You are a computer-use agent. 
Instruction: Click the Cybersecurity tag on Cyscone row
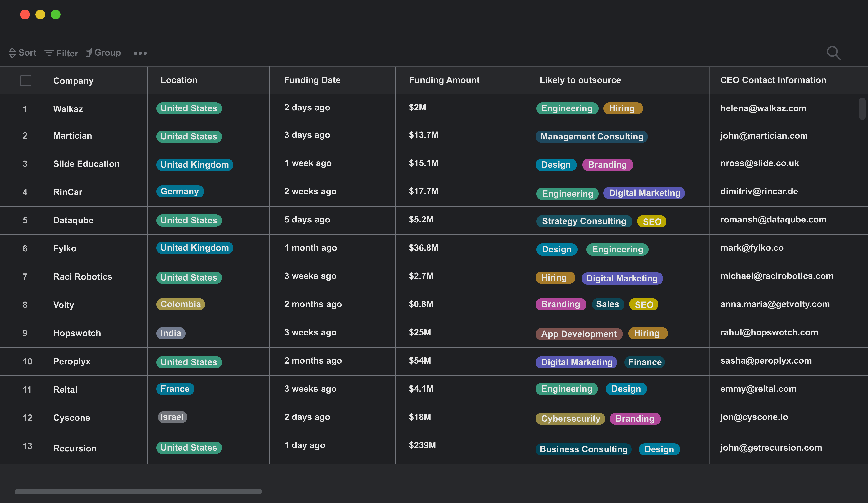[570, 419]
